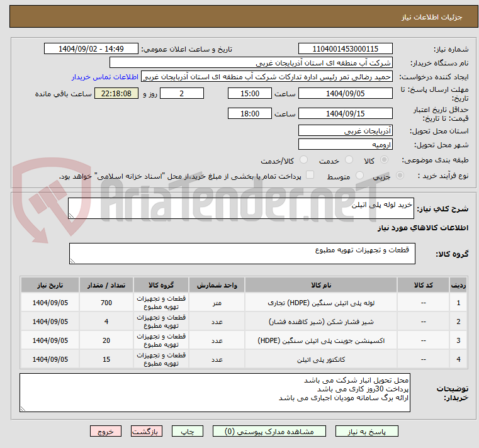Click response deadline date 1404/09/05 field
479x448 pixels.
coord(345,93)
